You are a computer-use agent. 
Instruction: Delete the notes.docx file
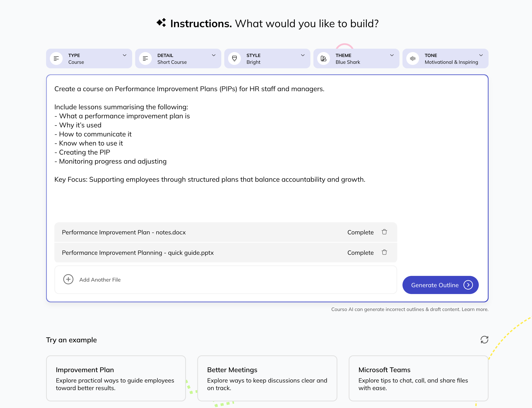point(384,232)
